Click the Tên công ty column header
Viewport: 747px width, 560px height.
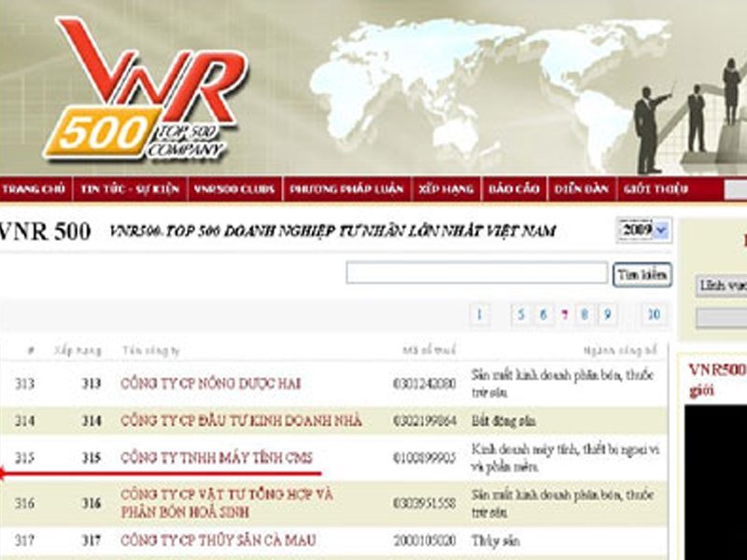[150, 351]
